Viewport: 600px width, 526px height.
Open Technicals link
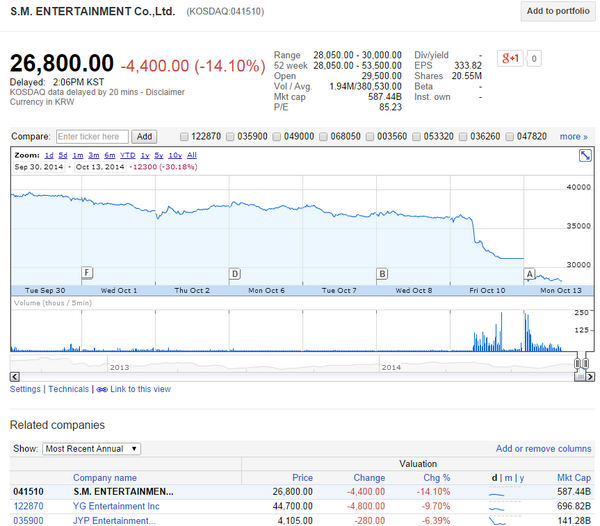68,389
